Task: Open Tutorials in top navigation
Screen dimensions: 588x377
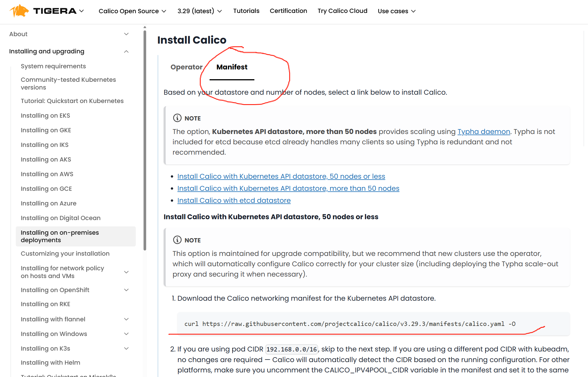Action: pyautogui.click(x=246, y=11)
